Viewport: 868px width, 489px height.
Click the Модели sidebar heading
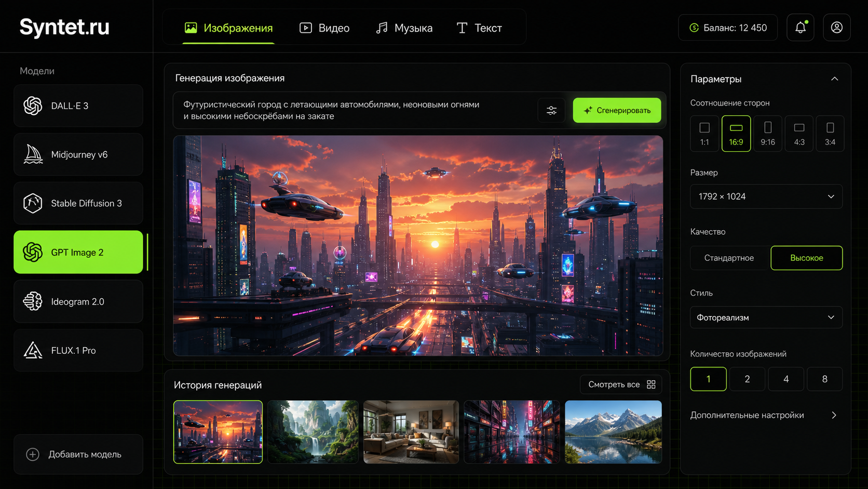(37, 71)
